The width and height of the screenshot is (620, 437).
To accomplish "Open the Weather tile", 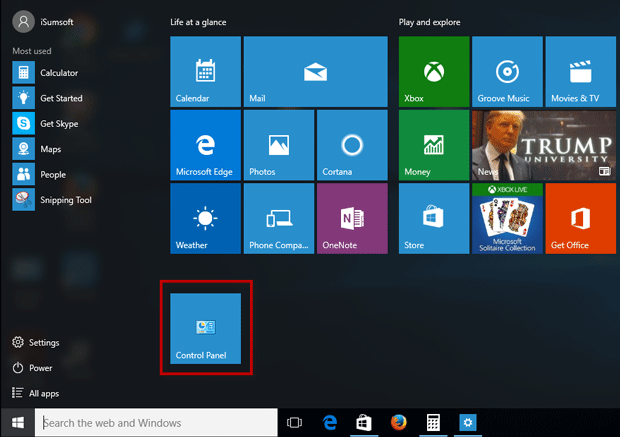I will pyautogui.click(x=205, y=218).
